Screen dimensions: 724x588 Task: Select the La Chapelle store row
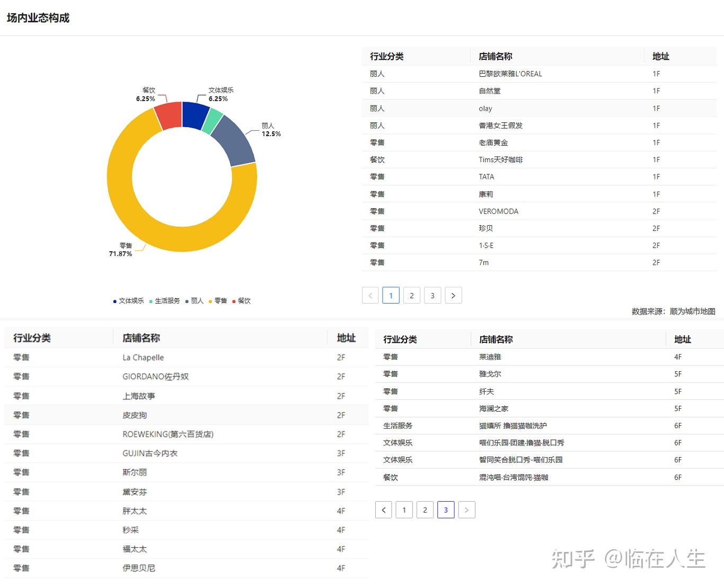187,358
